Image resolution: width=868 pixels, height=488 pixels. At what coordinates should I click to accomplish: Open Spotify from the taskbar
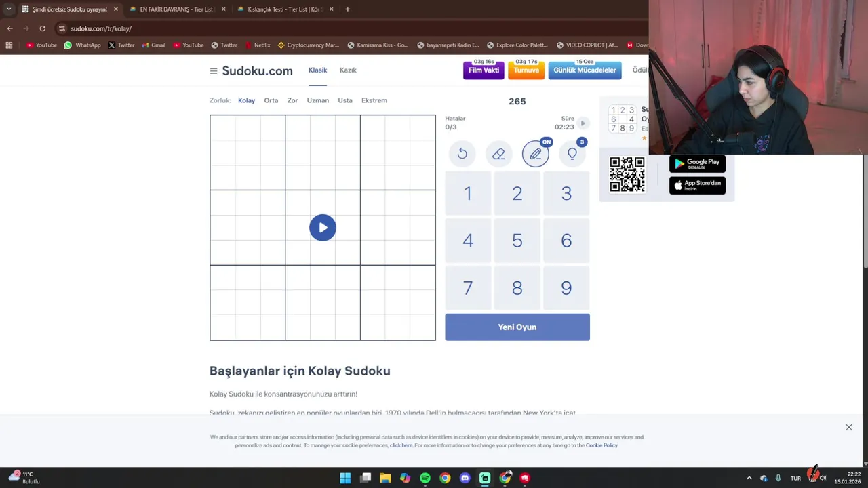click(425, 478)
